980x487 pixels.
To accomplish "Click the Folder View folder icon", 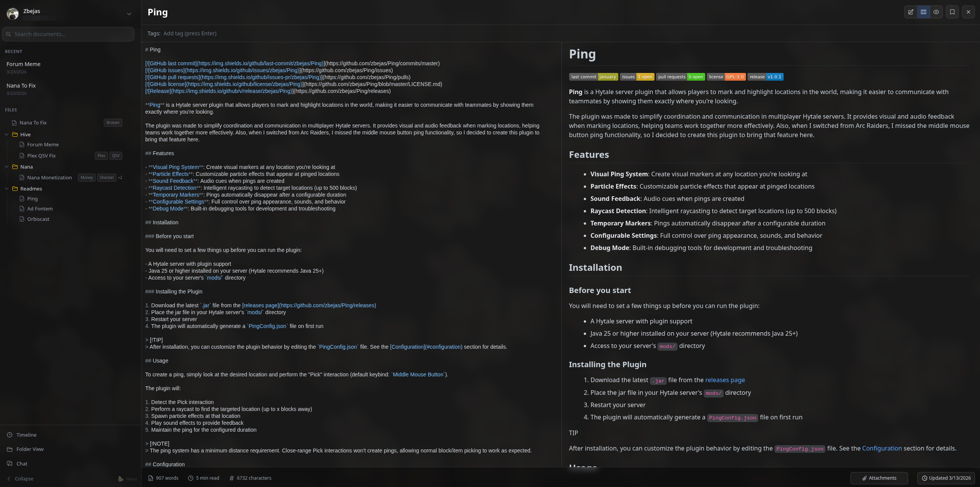I will [10, 449].
